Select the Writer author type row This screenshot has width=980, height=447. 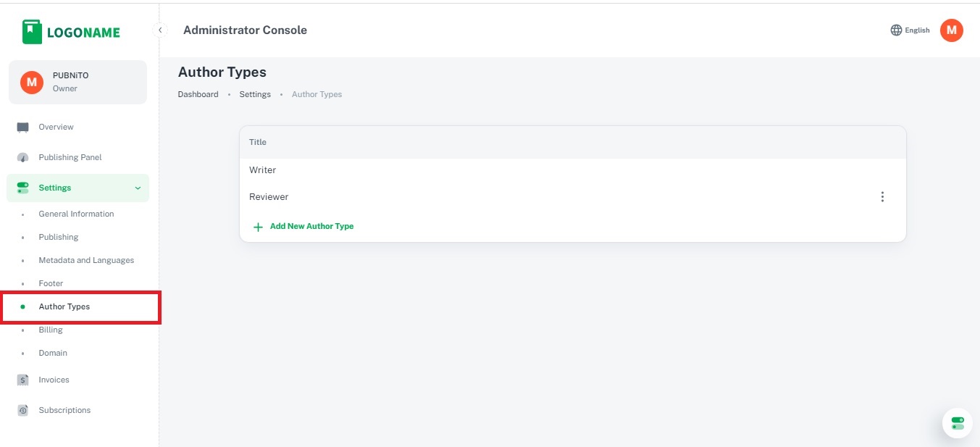(263, 170)
